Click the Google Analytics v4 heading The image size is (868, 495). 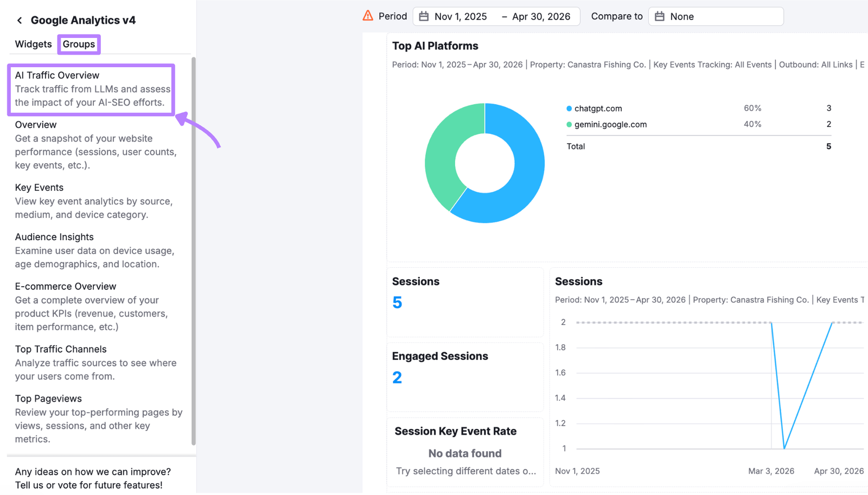tap(83, 21)
